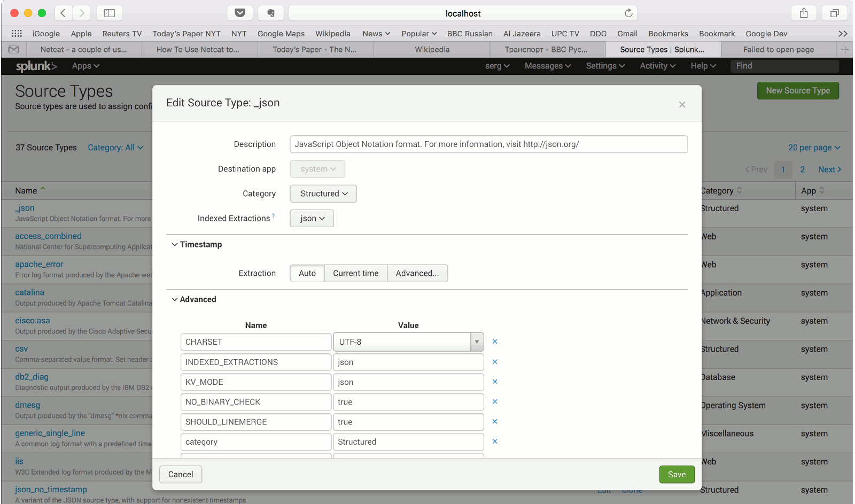
Task: Click the KV_MODE value field
Action: coord(408,382)
